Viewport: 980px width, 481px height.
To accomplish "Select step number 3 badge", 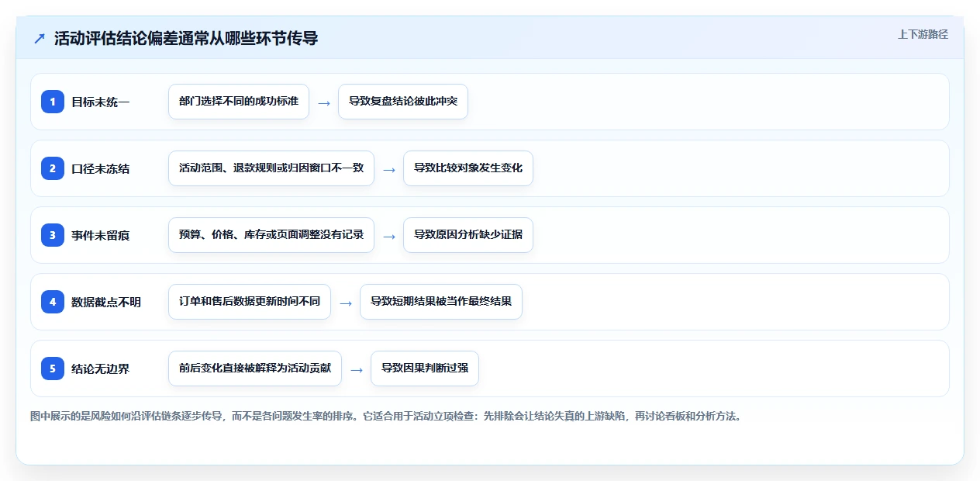I will tap(53, 235).
